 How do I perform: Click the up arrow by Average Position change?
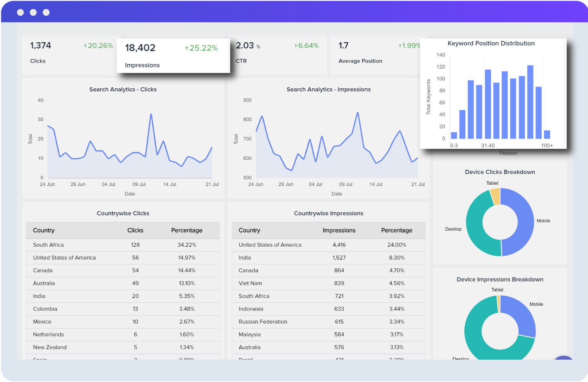400,46
